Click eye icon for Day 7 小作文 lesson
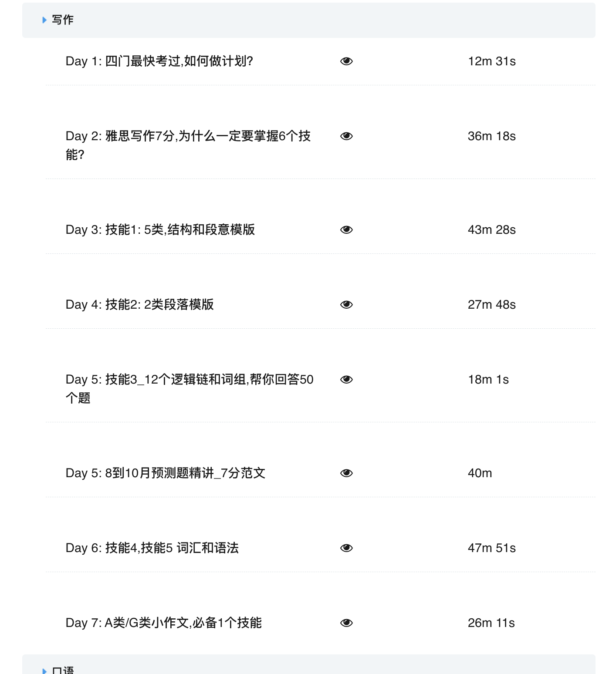 tap(346, 623)
